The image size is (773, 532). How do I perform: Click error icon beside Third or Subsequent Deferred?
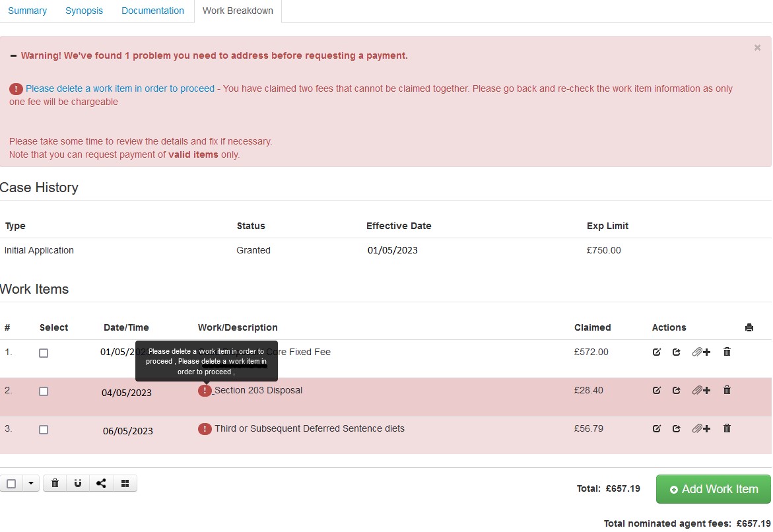click(205, 429)
